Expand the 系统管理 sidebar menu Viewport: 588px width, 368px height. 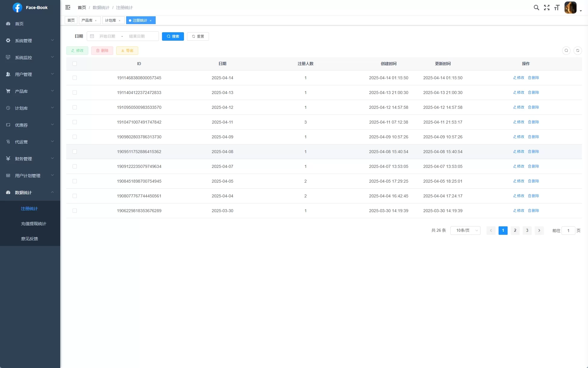30,40
